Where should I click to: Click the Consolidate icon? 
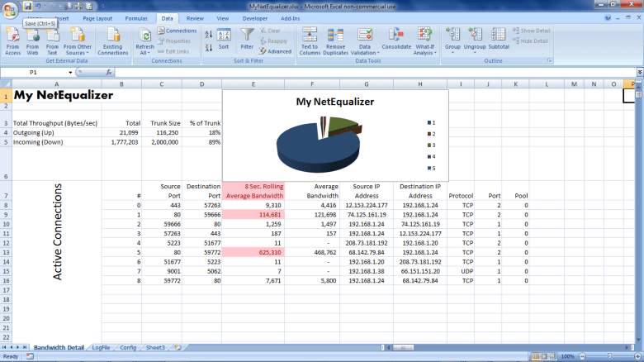click(396, 39)
